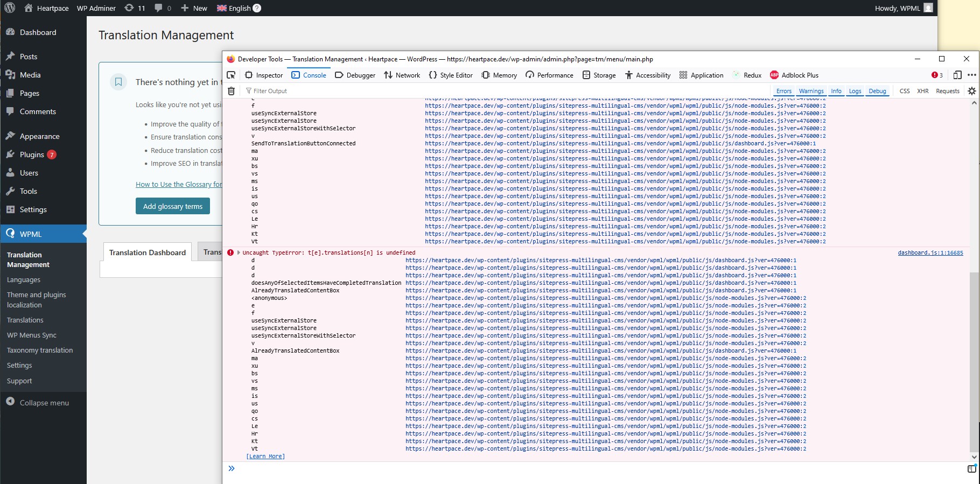Image resolution: width=980 pixels, height=484 pixels.
Task: Open the dashboard.js:1:16685 source link
Action: (x=930, y=252)
